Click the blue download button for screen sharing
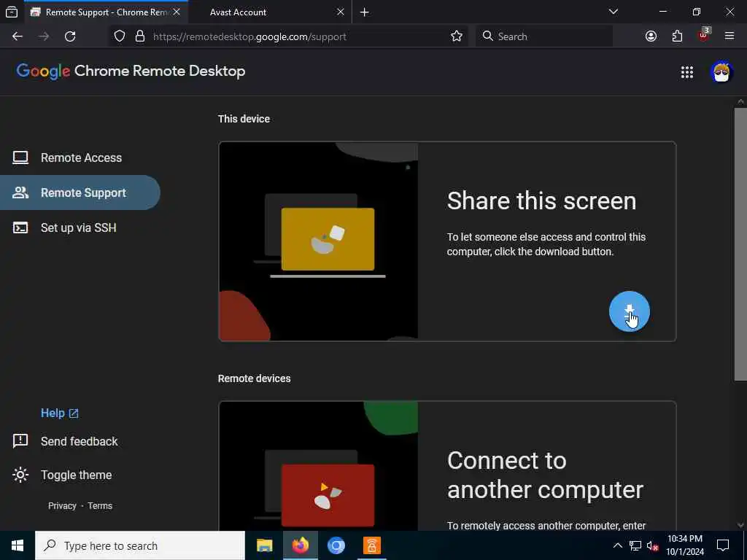The width and height of the screenshot is (747, 560). click(x=630, y=311)
